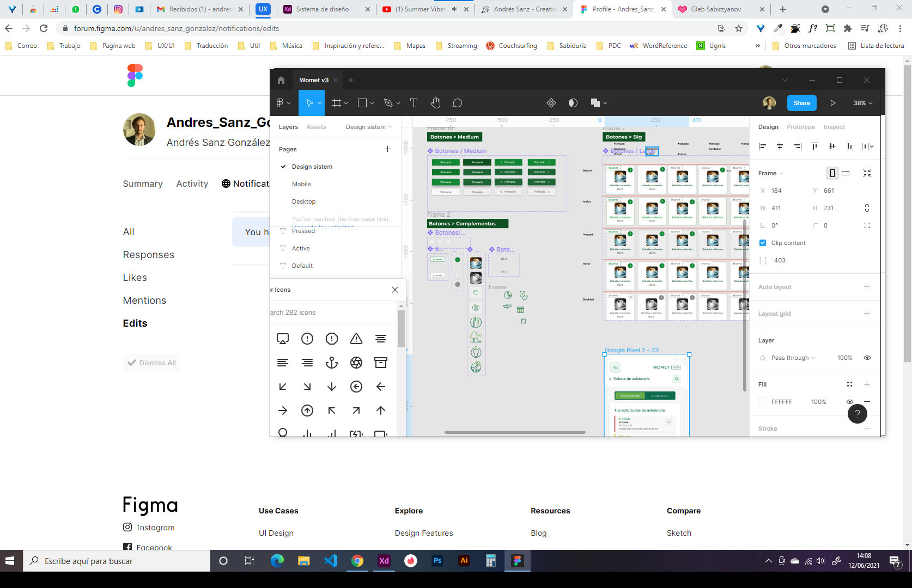The image size is (912, 588).
Task: Open the Figma main menu icon
Action: (280, 103)
